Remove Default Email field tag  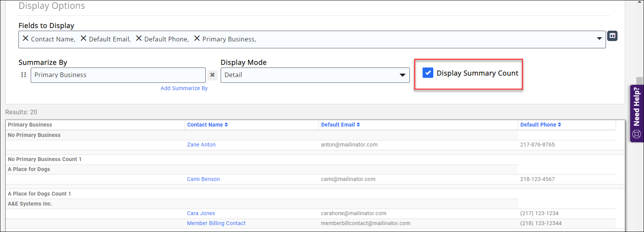coord(83,38)
